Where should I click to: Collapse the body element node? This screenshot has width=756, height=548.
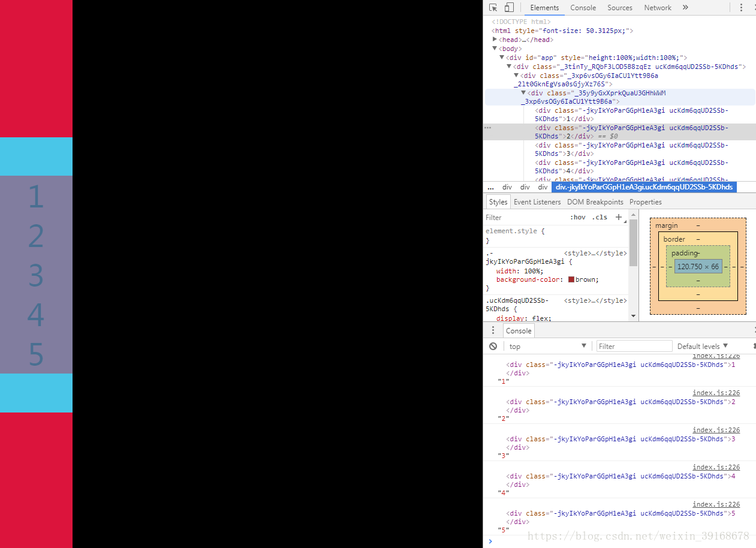(x=495, y=49)
